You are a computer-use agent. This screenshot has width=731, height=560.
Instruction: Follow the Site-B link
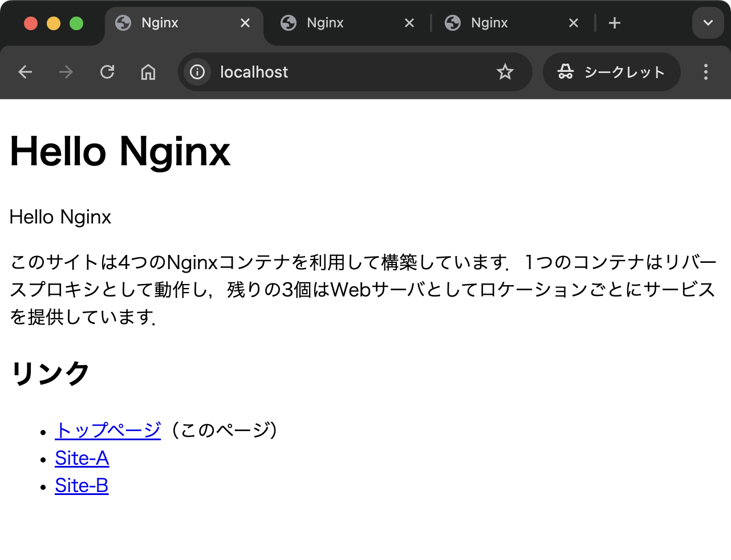[x=82, y=485]
